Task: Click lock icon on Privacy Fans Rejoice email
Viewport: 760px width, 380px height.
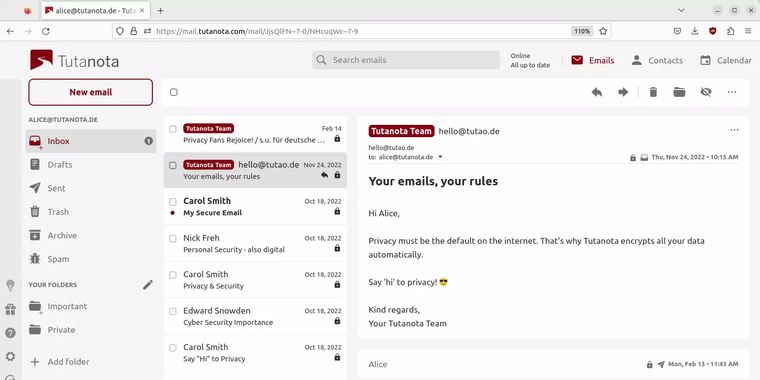Action: [337, 139]
